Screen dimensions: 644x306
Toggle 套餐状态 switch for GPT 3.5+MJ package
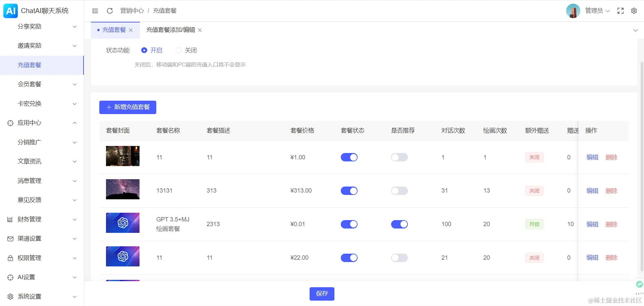tap(349, 224)
